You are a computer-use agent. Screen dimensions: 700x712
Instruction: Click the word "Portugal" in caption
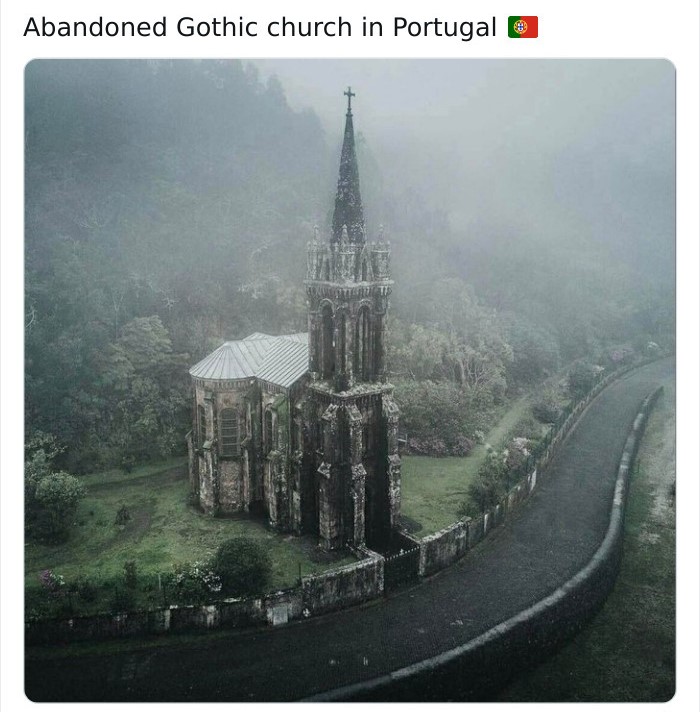click(x=444, y=28)
